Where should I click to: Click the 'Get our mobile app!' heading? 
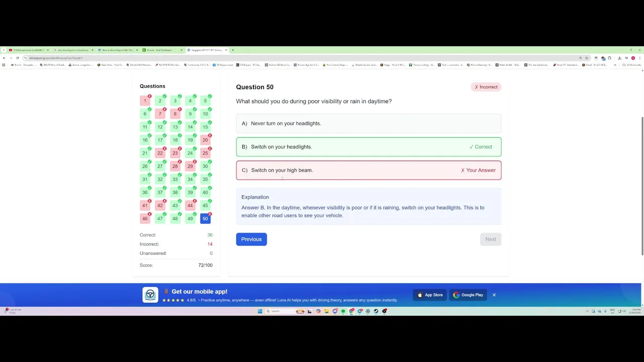199,292
